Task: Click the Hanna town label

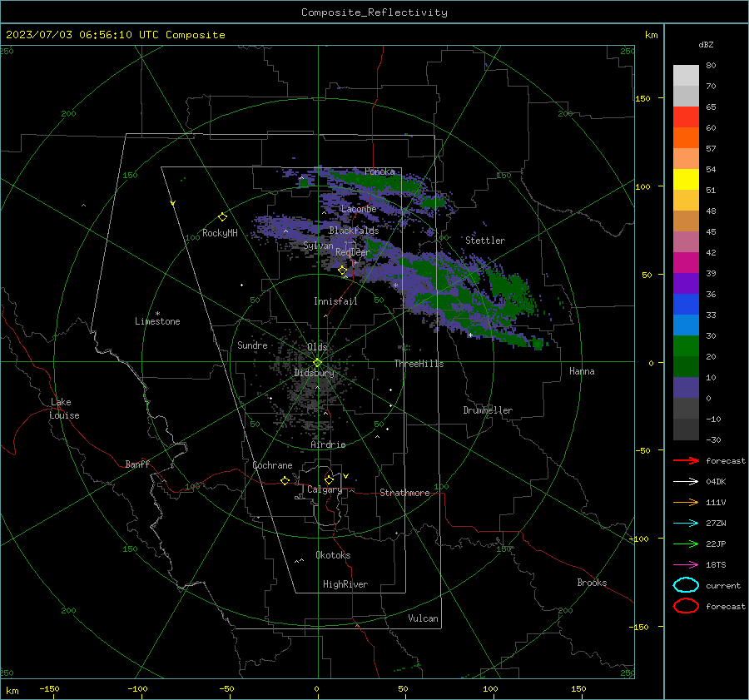Action: coord(582,371)
